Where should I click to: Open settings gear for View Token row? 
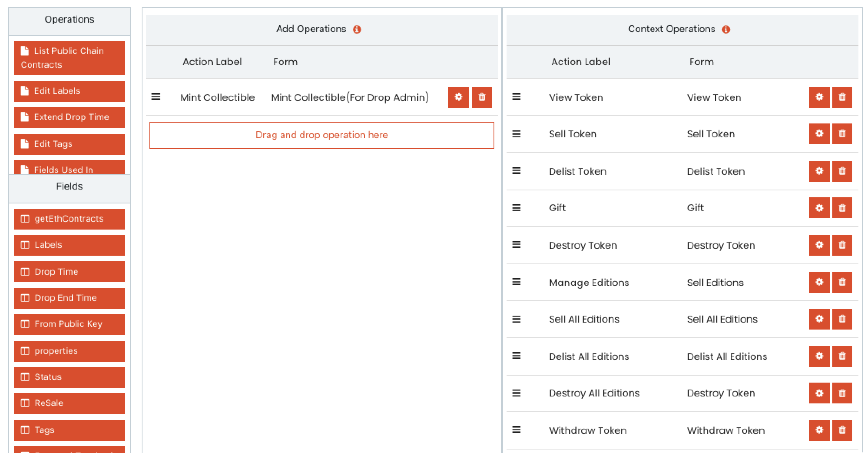[x=819, y=97]
